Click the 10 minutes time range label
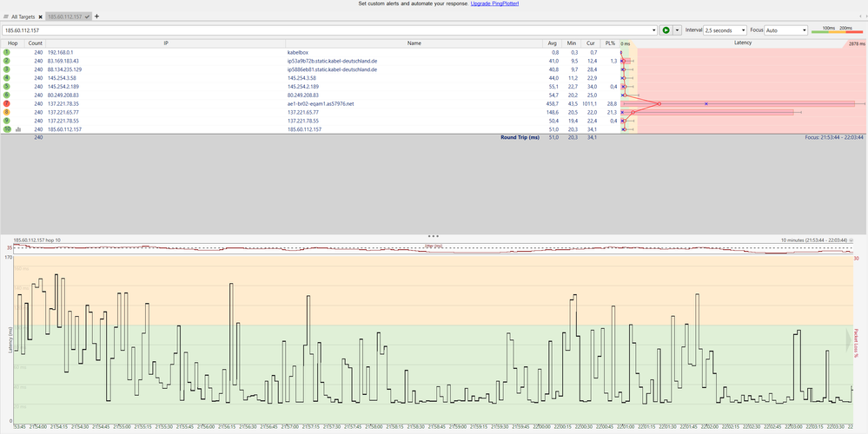Viewport: 868px width, 434px height. click(x=814, y=240)
